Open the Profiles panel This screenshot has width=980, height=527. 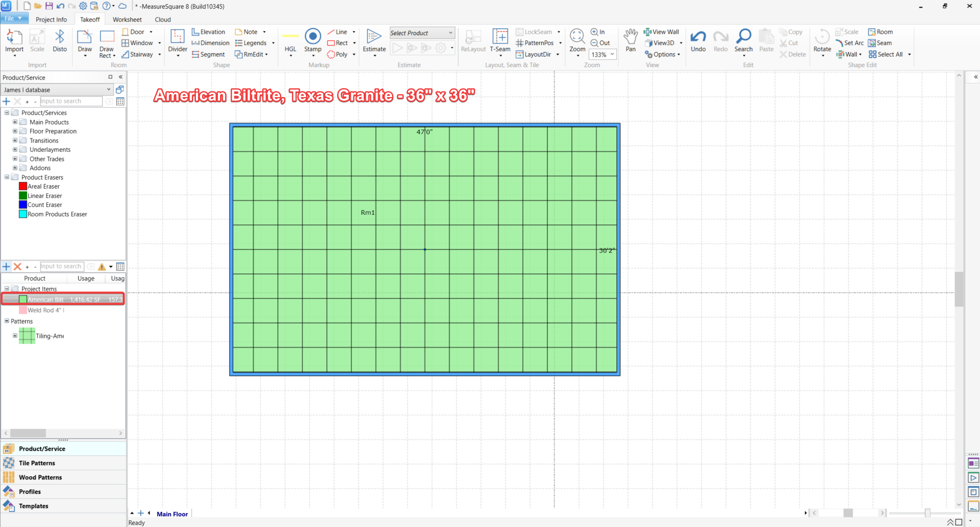coord(63,492)
